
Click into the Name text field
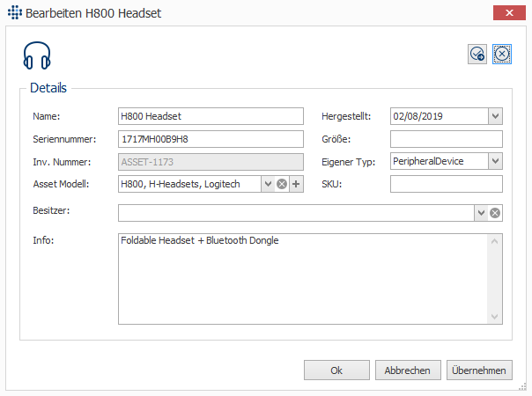(210, 116)
